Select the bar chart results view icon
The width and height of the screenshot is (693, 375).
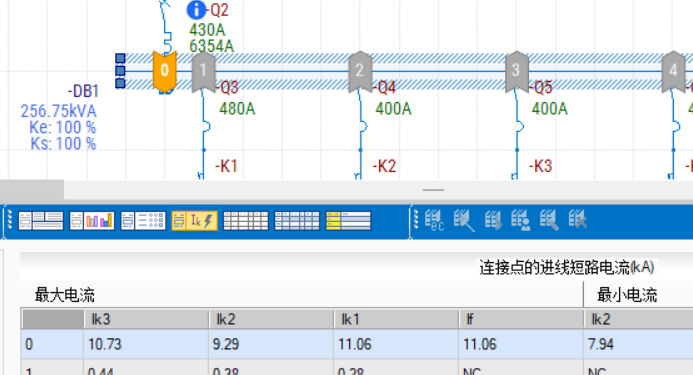pyautogui.click(x=92, y=221)
